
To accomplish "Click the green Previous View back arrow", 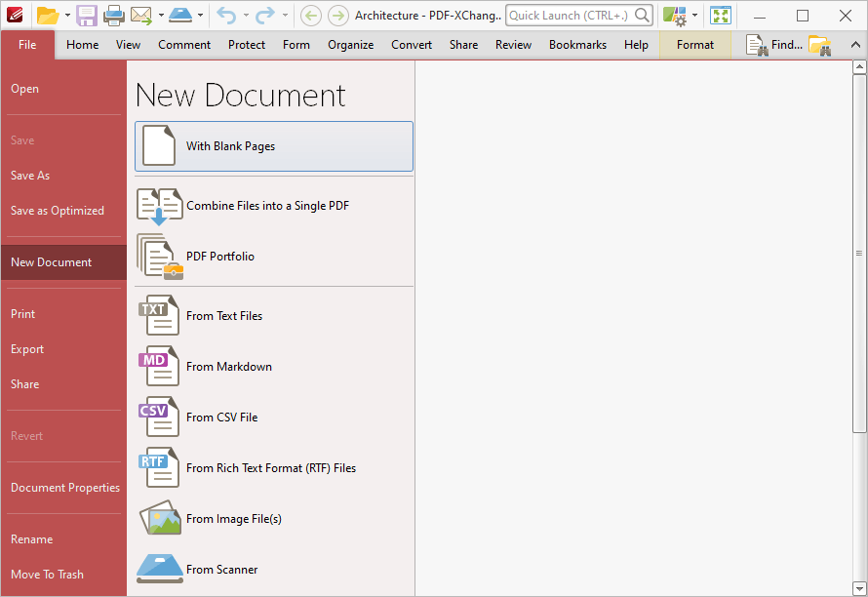I will 311,16.
